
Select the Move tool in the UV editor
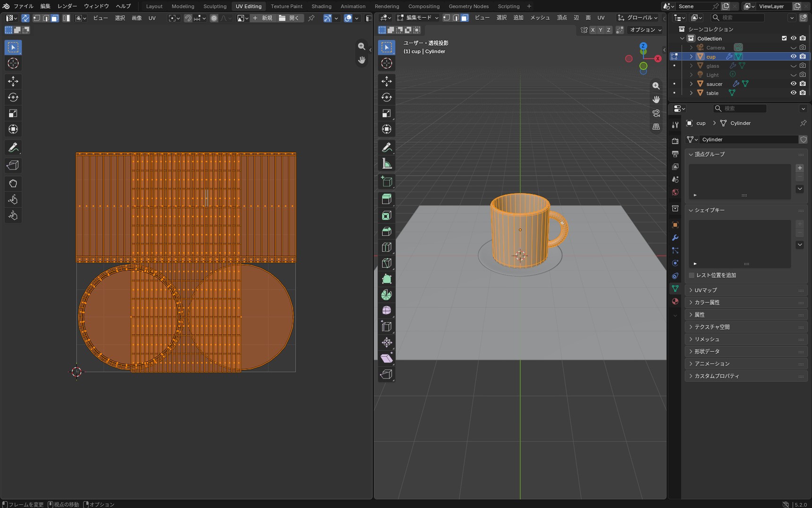13,81
